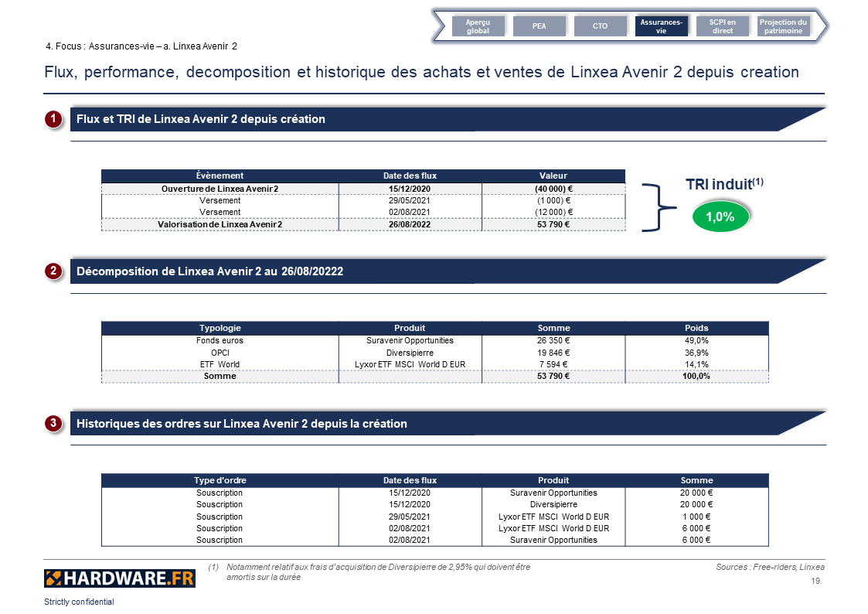
Task: Click the 'Ouverture de Linxea Avenir 2' cell
Action: point(220,189)
